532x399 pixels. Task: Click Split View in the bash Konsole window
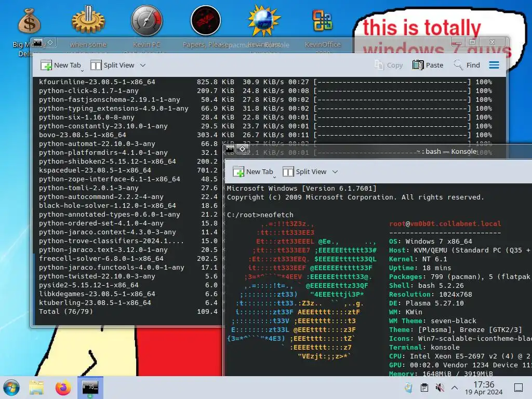click(x=304, y=171)
